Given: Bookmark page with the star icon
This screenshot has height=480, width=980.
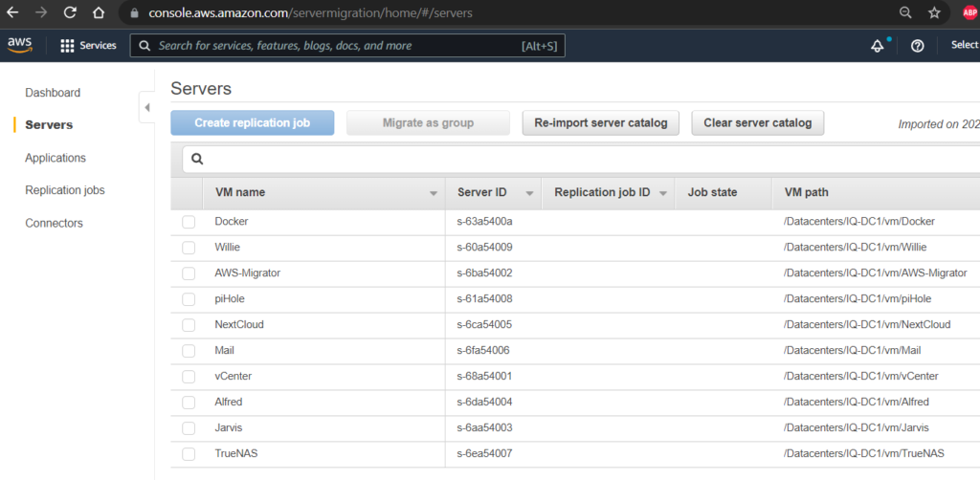Looking at the screenshot, I should (934, 12).
